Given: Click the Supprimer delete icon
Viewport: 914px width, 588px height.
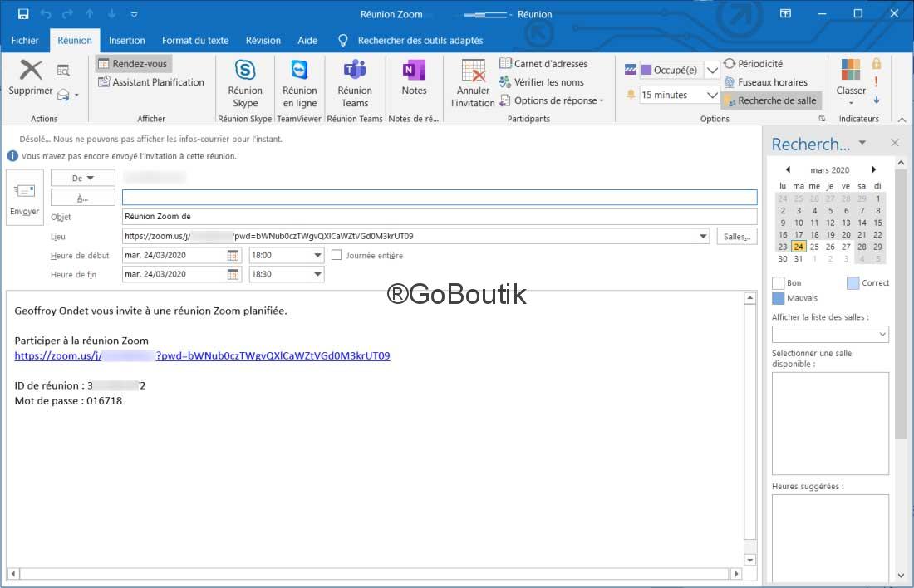Looking at the screenshot, I should point(30,71).
